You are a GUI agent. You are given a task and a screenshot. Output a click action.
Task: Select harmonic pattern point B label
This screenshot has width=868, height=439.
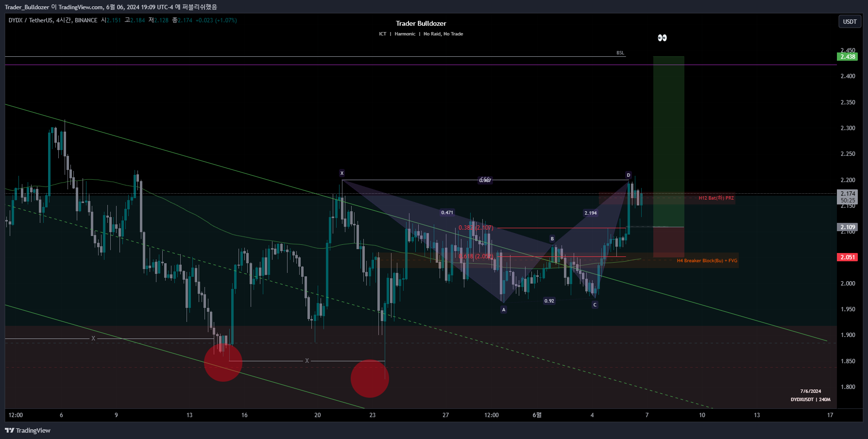point(552,239)
